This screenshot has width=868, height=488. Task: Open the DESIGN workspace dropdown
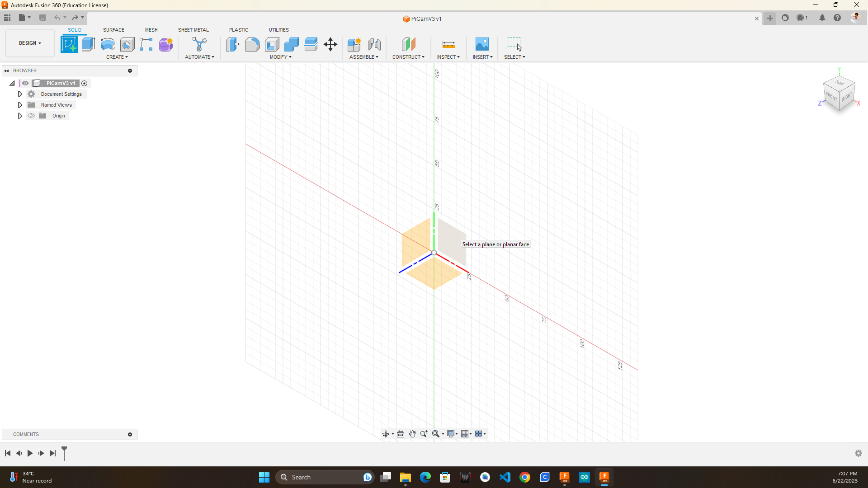click(x=30, y=43)
